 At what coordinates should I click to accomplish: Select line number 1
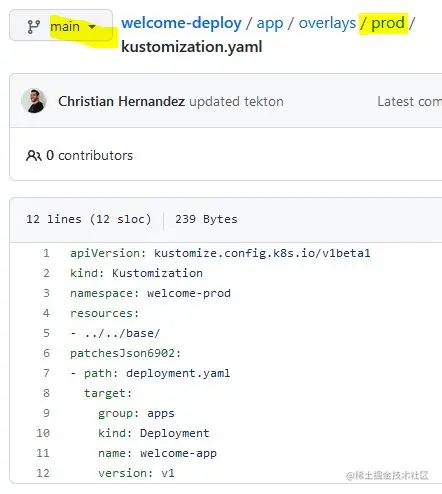[46, 253]
